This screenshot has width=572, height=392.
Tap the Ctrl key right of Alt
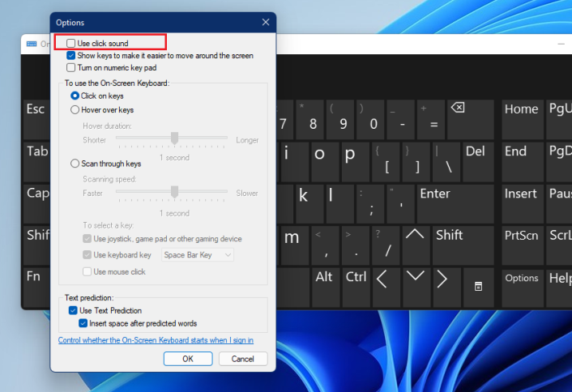coord(356,288)
